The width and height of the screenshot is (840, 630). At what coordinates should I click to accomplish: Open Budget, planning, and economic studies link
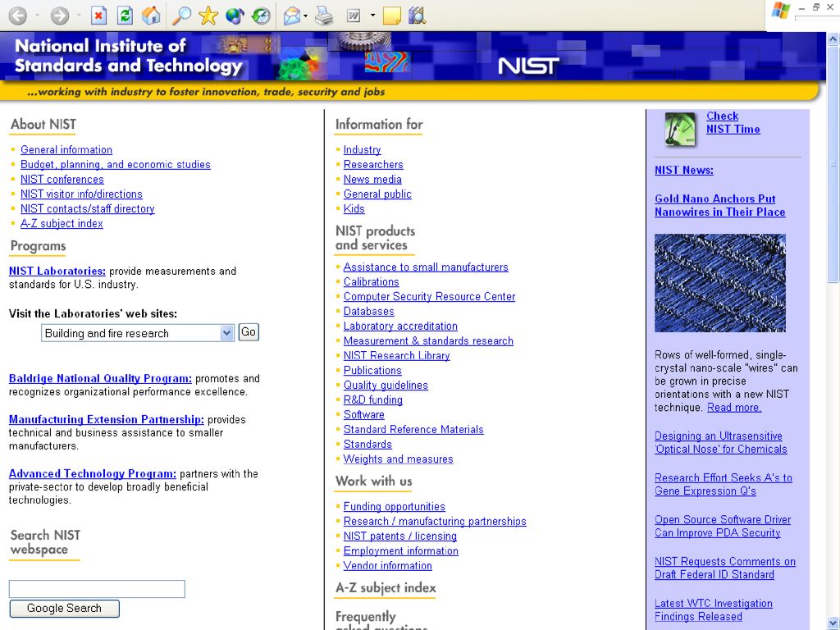click(x=115, y=164)
